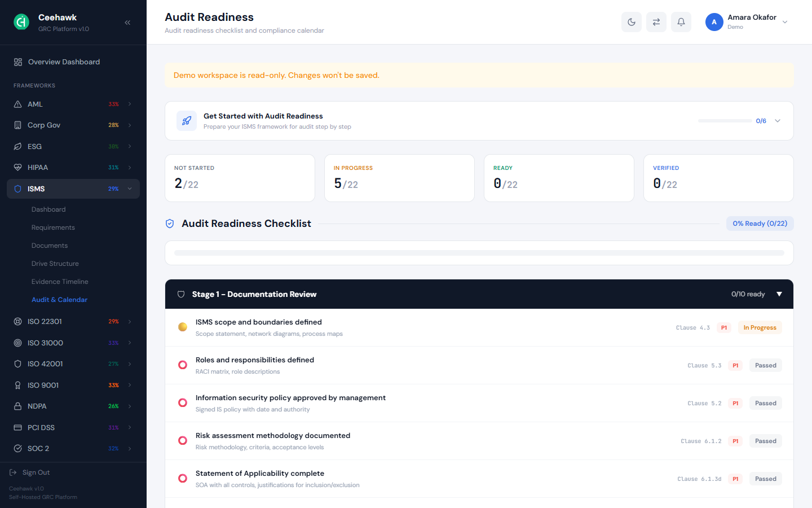The height and width of the screenshot is (508, 812).
Task: Expand the AML framework chevron
Action: 130,104
